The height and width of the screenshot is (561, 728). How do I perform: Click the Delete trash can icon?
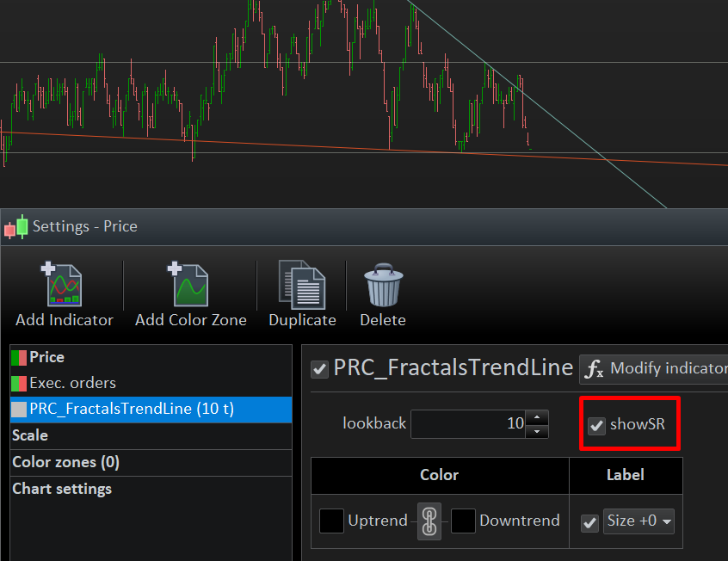[382, 285]
